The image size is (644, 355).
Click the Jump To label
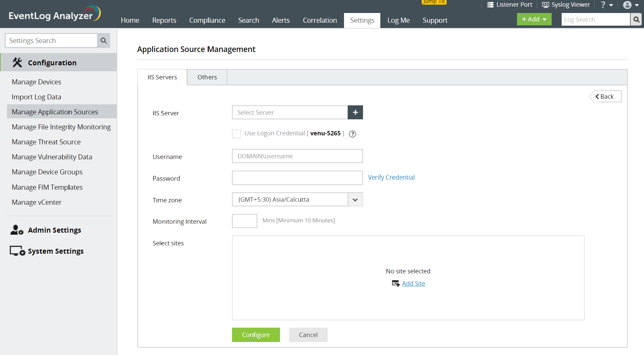(434, 2)
